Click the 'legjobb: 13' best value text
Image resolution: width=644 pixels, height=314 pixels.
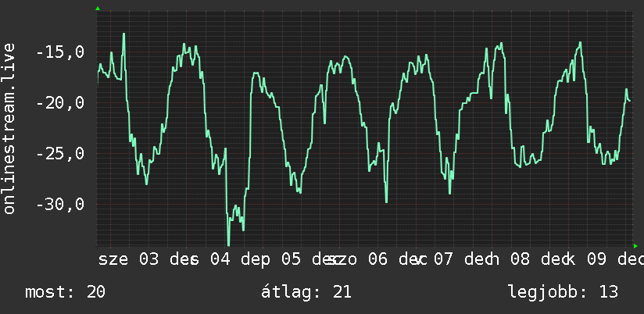click(563, 292)
